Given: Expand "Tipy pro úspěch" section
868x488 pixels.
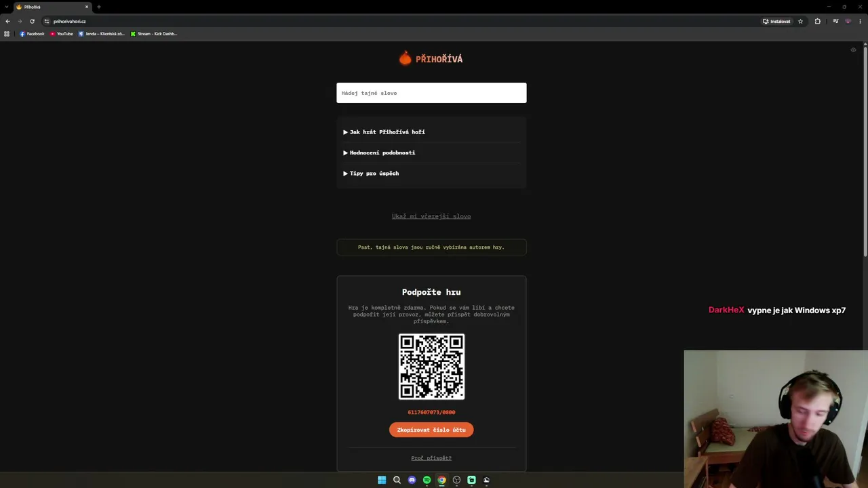Looking at the screenshot, I should [371, 174].
